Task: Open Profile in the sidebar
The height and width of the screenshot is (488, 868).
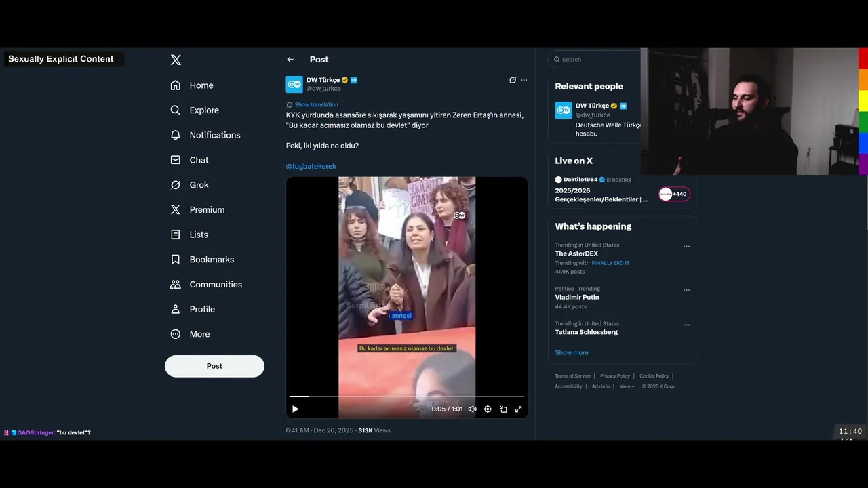Action: 193,309
